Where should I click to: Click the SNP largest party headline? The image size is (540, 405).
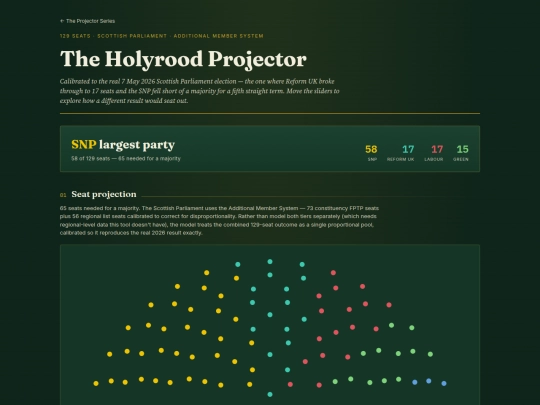pyautogui.click(x=123, y=145)
